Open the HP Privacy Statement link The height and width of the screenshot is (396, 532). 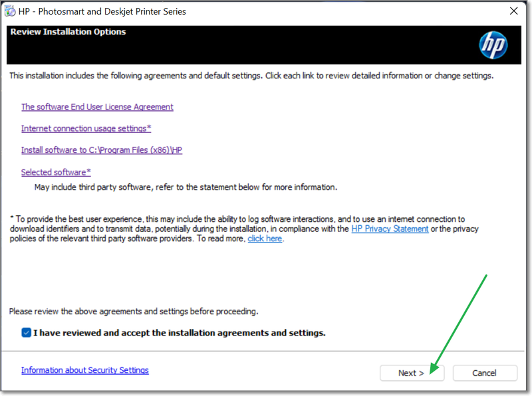(x=390, y=229)
